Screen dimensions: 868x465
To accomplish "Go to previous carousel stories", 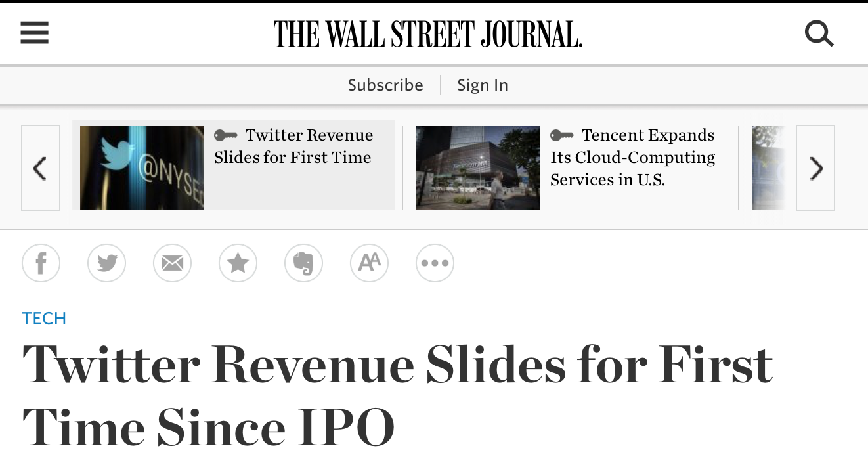I will point(41,168).
